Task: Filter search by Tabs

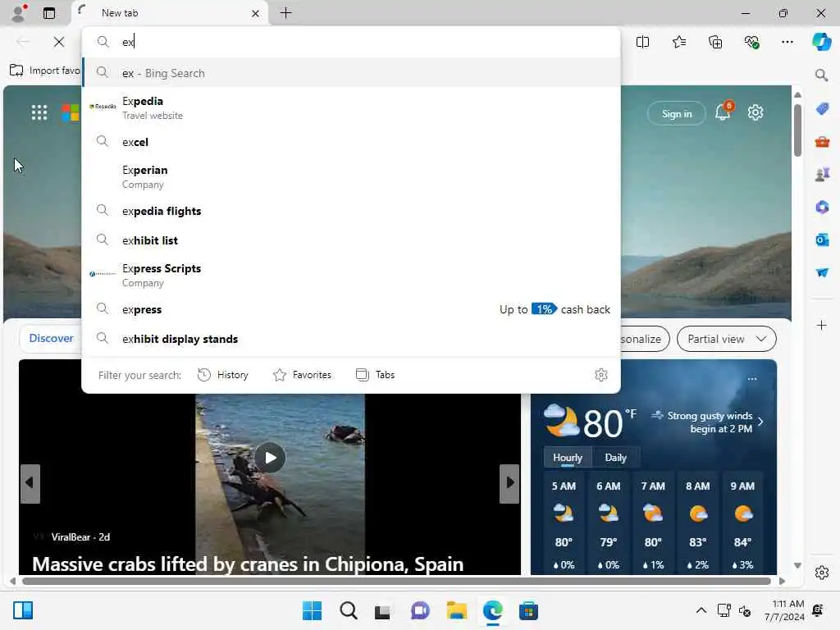Action: [x=376, y=375]
